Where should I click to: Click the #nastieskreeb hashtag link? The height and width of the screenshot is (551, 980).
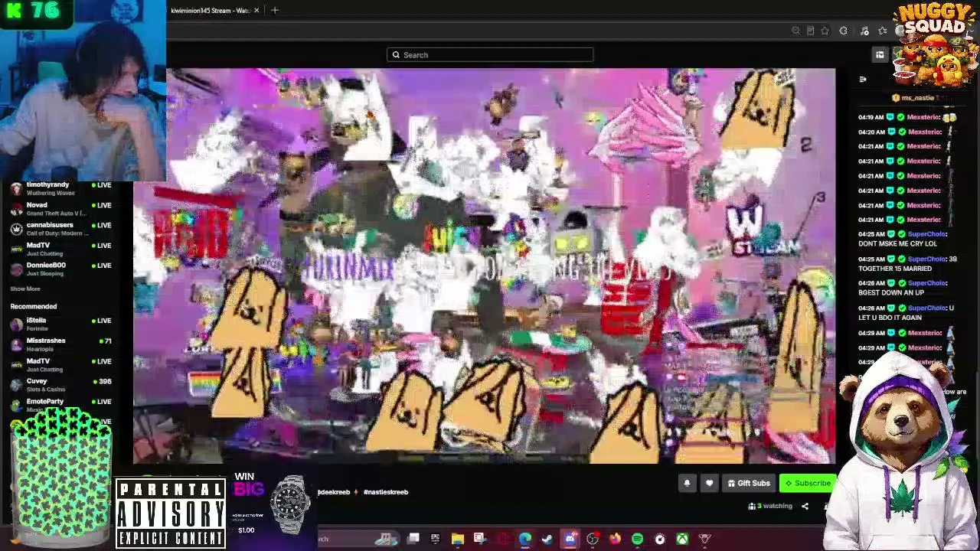coord(386,492)
